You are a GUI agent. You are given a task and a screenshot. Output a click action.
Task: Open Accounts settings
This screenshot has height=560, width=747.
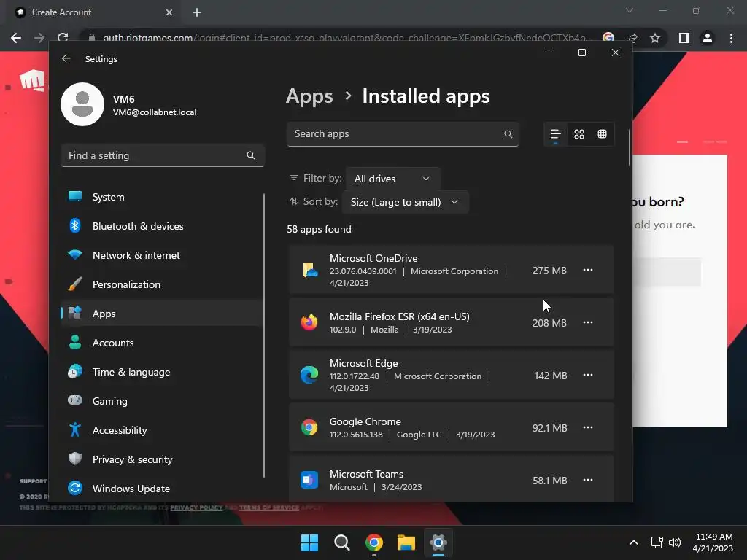click(x=163, y=343)
